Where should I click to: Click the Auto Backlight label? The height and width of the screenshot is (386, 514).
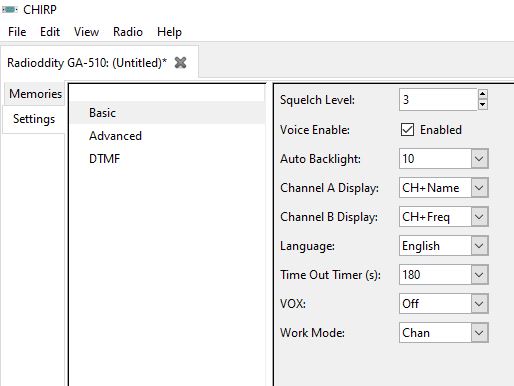coord(320,159)
